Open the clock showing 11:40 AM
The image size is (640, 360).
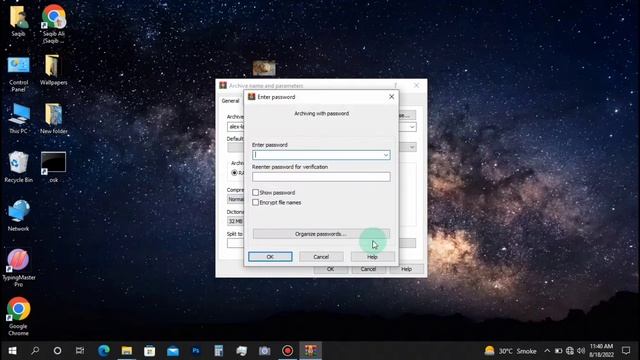pos(601,351)
